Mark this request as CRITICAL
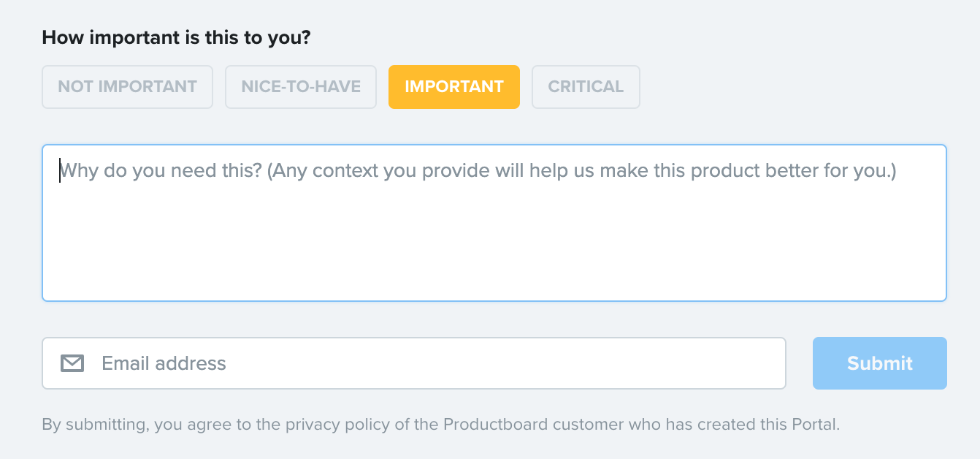980x459 pixels. pyautogui.click(x=586, y=87)
